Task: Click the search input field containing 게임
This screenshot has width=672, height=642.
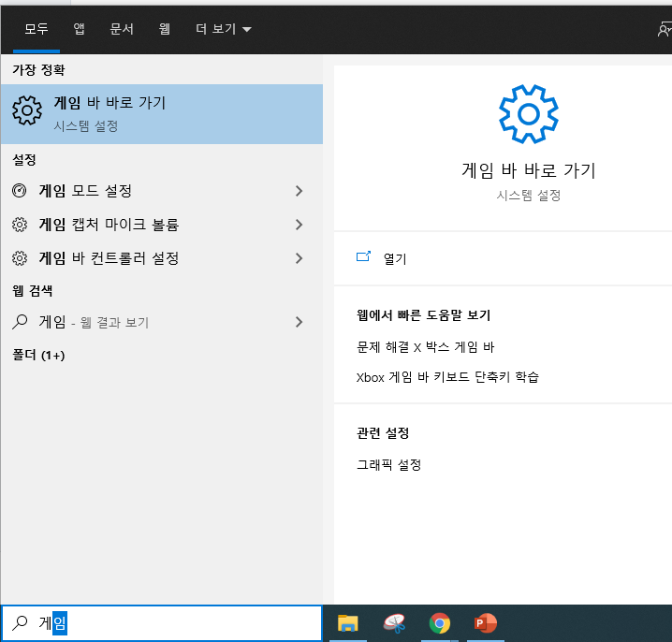Action: point(162,623)
